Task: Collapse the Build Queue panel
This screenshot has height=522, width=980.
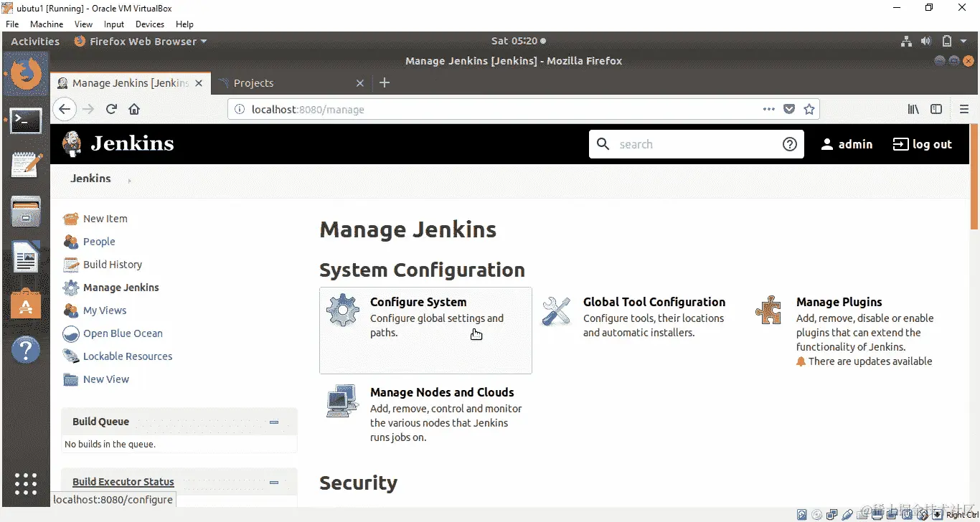Action: point(273,422)
